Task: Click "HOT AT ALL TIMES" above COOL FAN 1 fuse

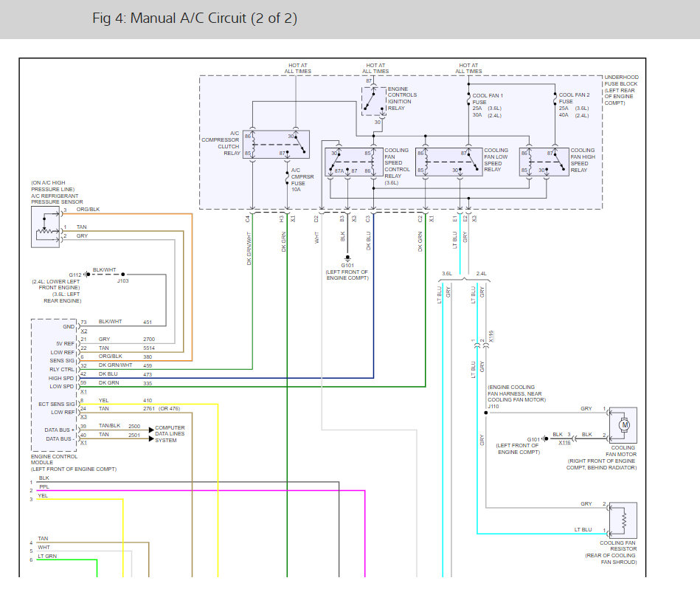Action: coord(468,68)
